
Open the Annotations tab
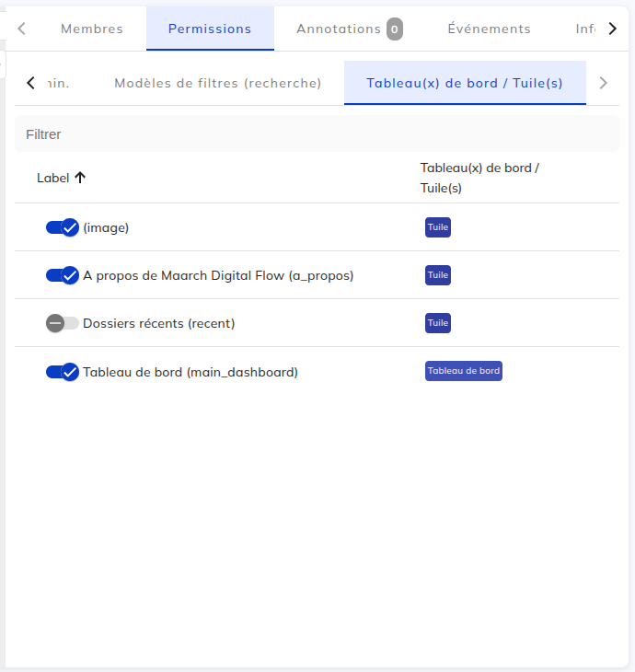pyautogui.click(x=339, y=29)
